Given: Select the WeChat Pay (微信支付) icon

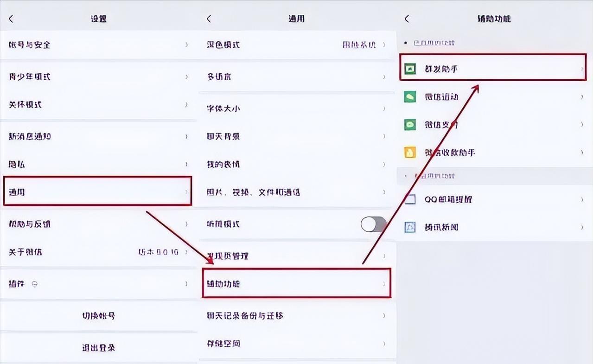Looking at the screenshot, I should pos(410,124).
